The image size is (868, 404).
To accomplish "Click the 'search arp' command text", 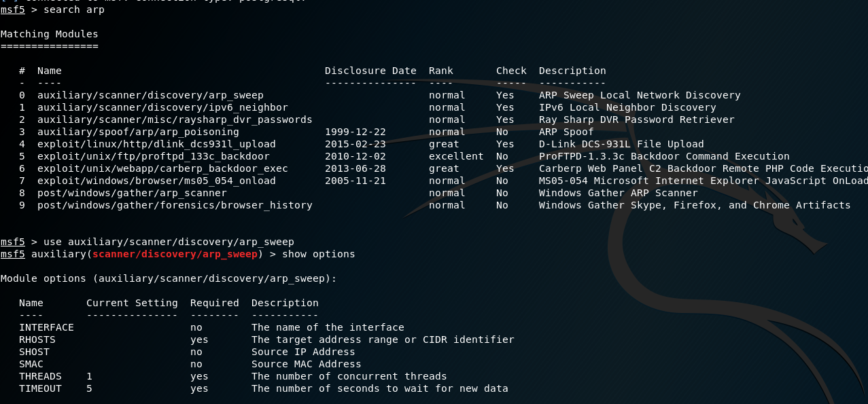I will pos(73,10).
